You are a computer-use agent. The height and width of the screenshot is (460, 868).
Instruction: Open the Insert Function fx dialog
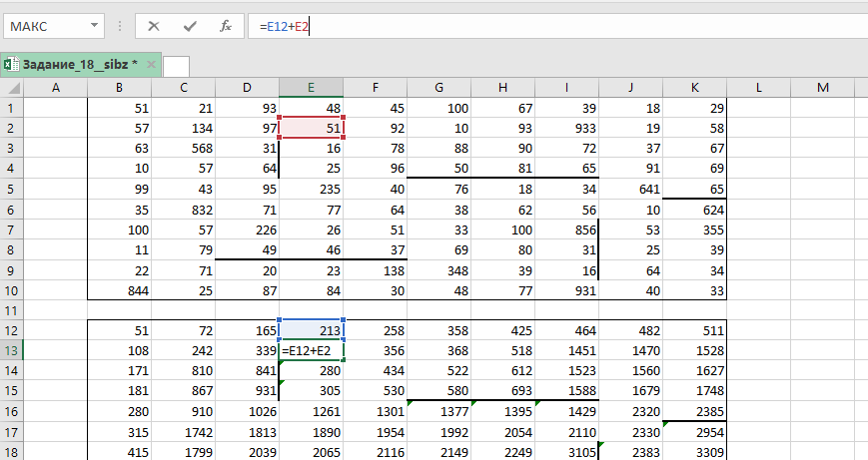point(226,26)
